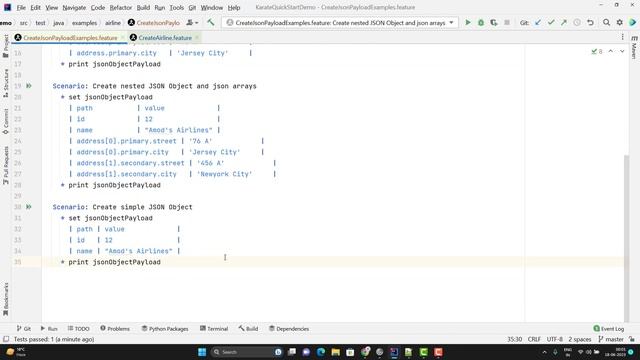Open the Git tool window at bottom
Viewport: 640px width, 360px height.
pyautogui.click(x=24, y=329)
